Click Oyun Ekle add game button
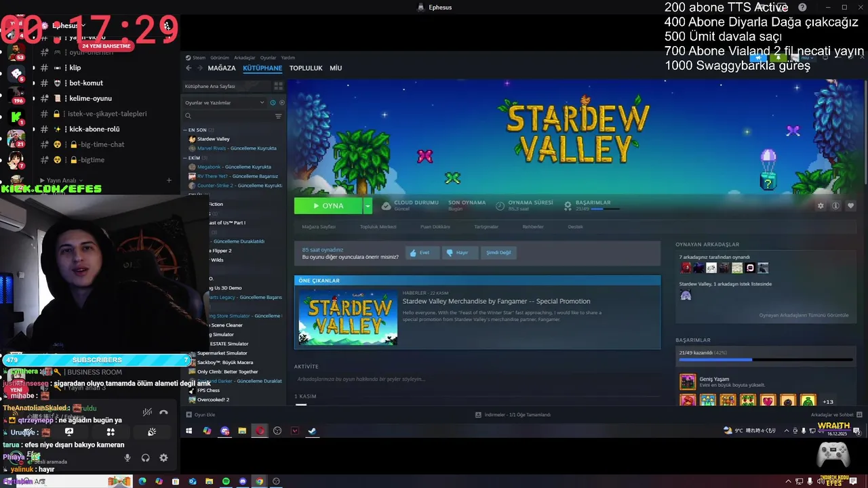868x488 pixels. point(200,415)
